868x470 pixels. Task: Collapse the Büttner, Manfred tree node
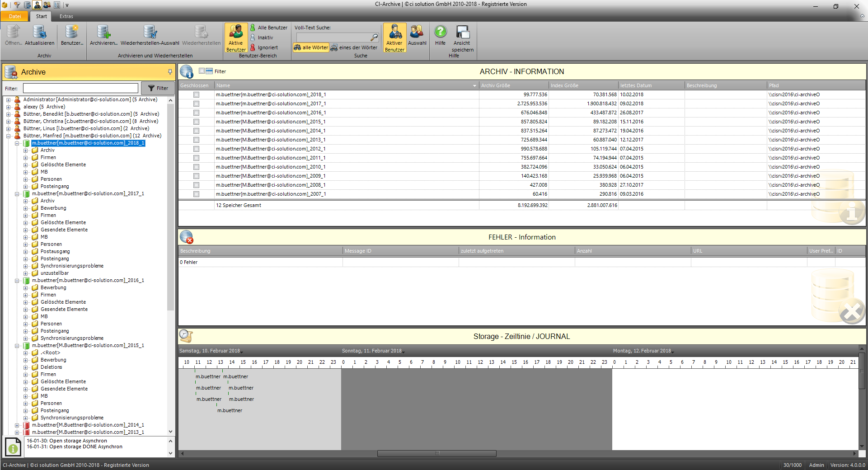point(8,136)
